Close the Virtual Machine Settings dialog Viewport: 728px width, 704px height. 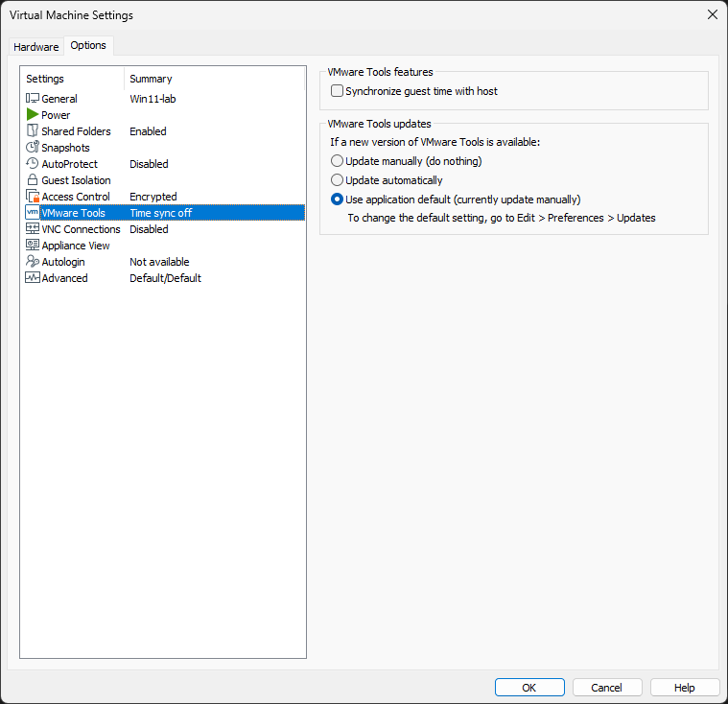tap(713, 14)
